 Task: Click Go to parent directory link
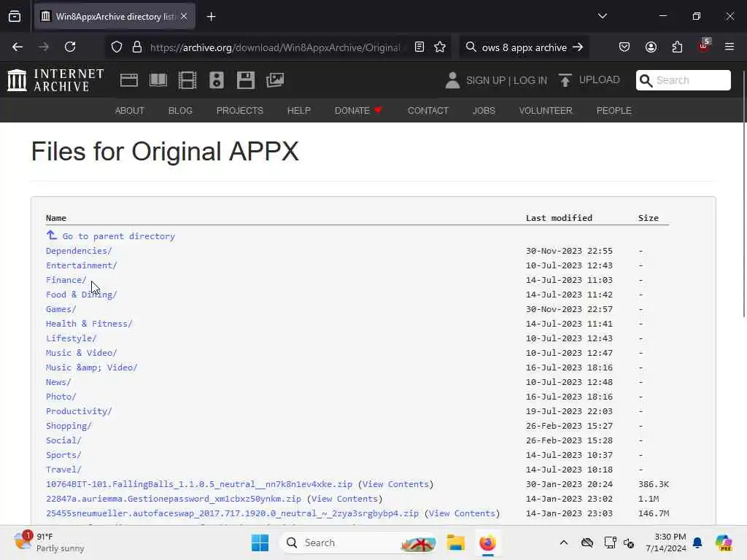[x=119, y=236]
